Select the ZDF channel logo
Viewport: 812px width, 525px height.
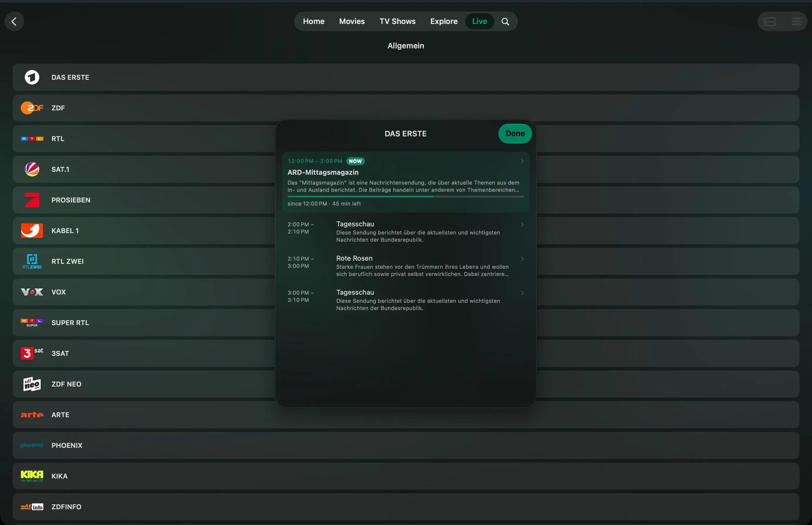[x=32, y=108]
